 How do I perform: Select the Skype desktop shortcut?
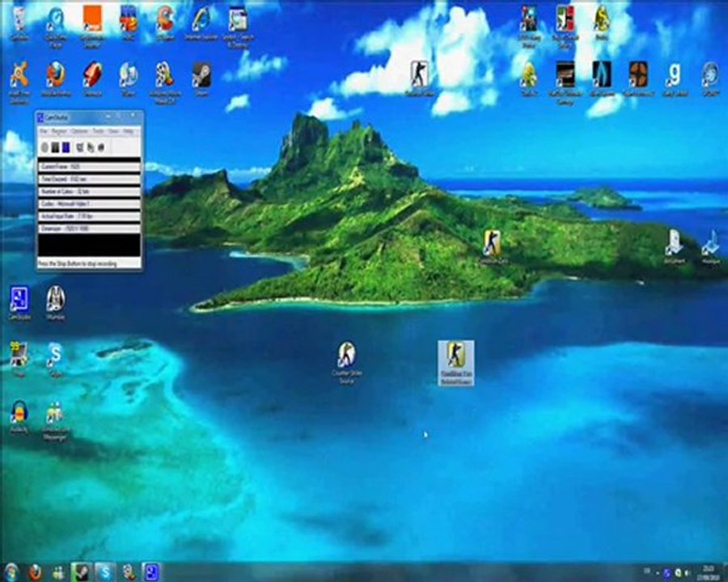[56, 361]
